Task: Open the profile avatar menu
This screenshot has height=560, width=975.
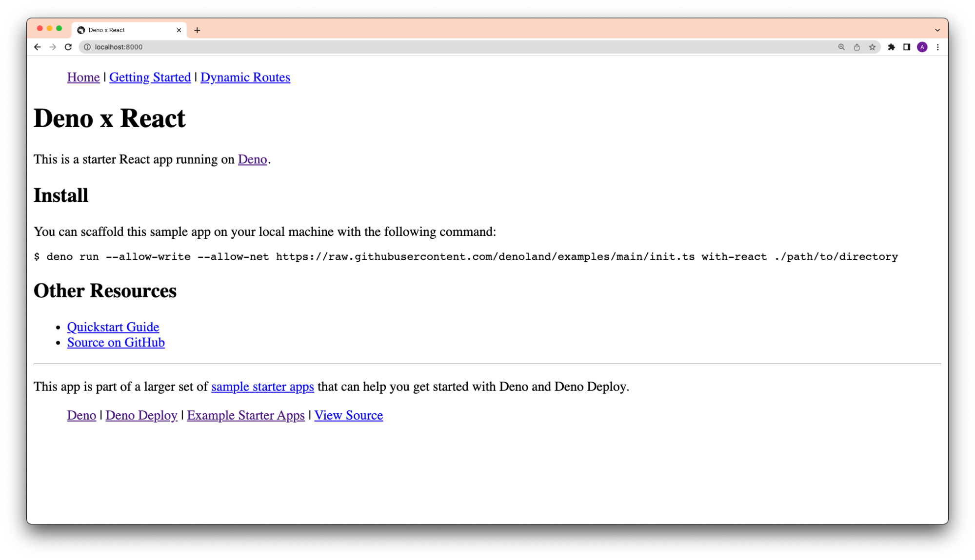Action: click(922, 47)
